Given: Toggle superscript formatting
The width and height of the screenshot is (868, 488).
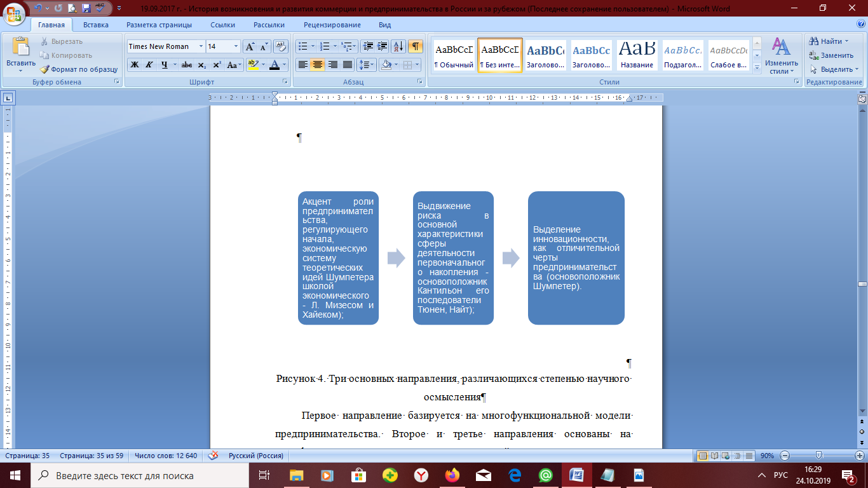Looking at the screenshot, I should point(217,65).
